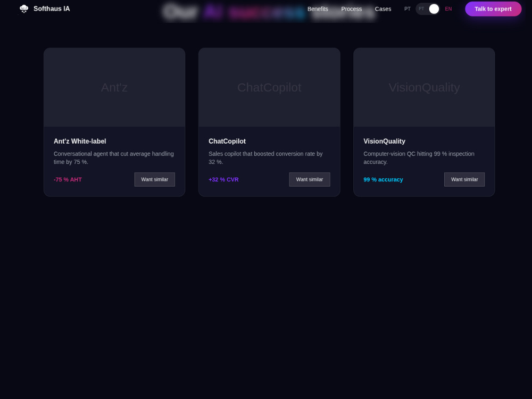Click the Softhaus IA logo icon

tap(24, 9)
